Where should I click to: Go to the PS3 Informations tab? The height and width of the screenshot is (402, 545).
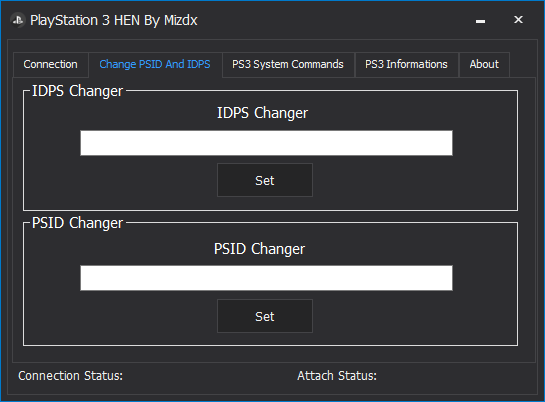(407, 64)
